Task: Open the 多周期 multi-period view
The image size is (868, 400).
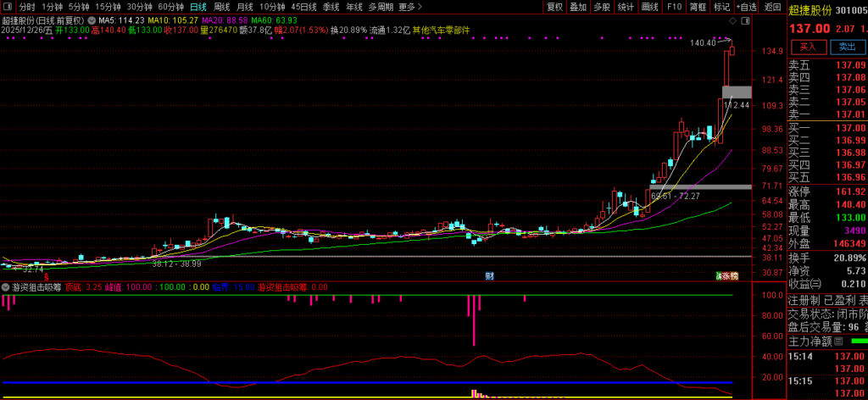Action: (x=381, y=7)
